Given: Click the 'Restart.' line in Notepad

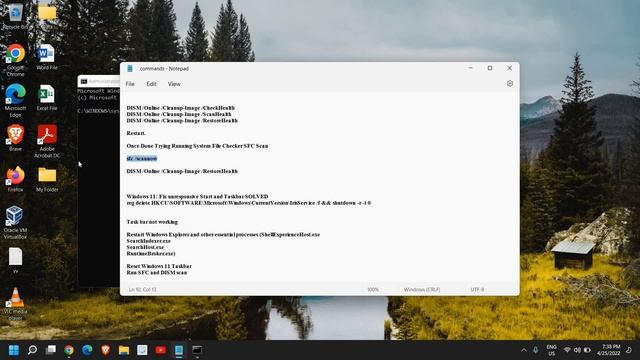Looking at the screenshot, I should tap(136, 133).
